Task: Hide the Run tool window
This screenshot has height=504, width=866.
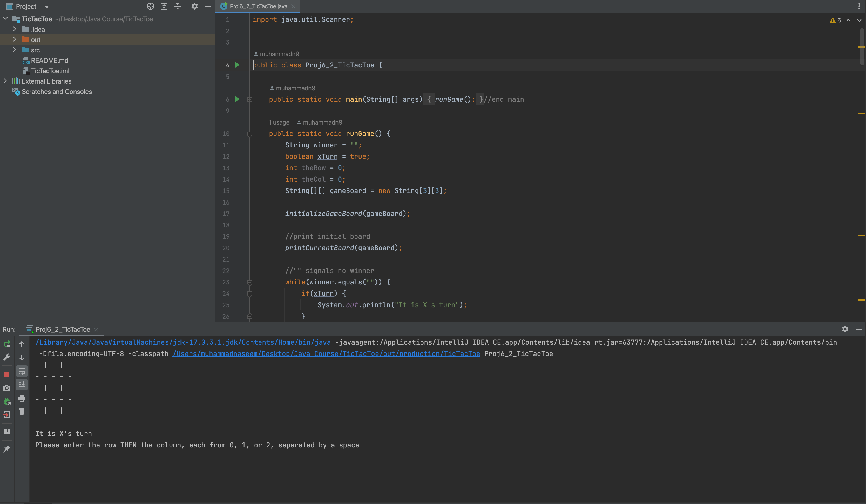Action: click(x=858, y=329)
